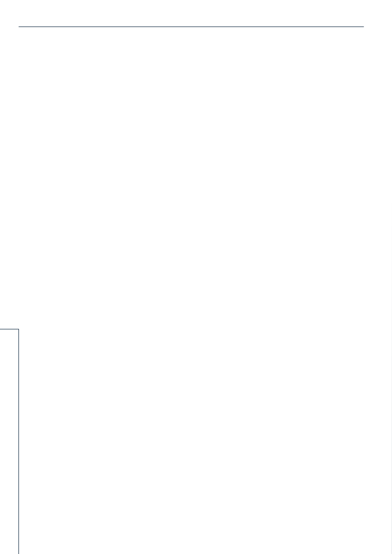The image size is (392, 554).
Task: Click the thin horizontal rule near the page top
Action: coord(191,27)
